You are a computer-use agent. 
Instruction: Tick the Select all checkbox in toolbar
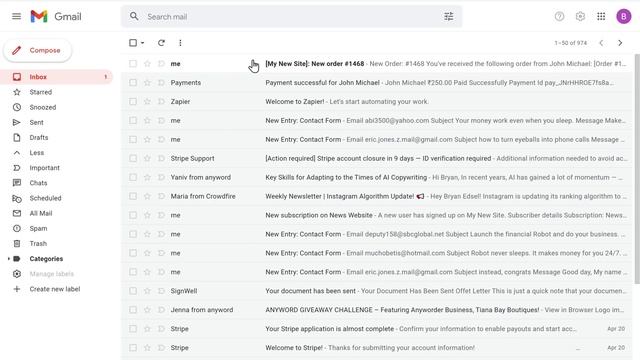[x=133, y=42]
